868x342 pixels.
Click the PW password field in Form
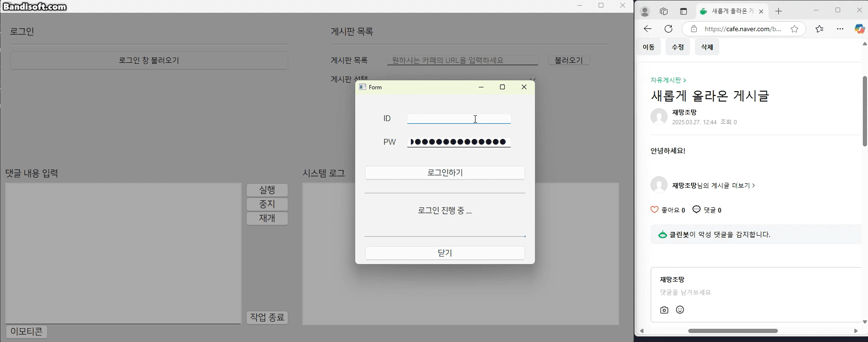[x=459, y=142]
